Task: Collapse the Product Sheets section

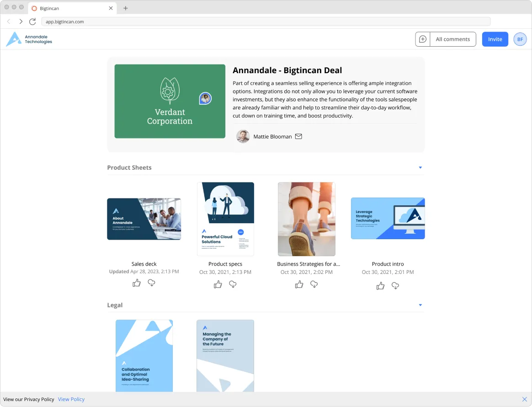Action: click(420, 168)
